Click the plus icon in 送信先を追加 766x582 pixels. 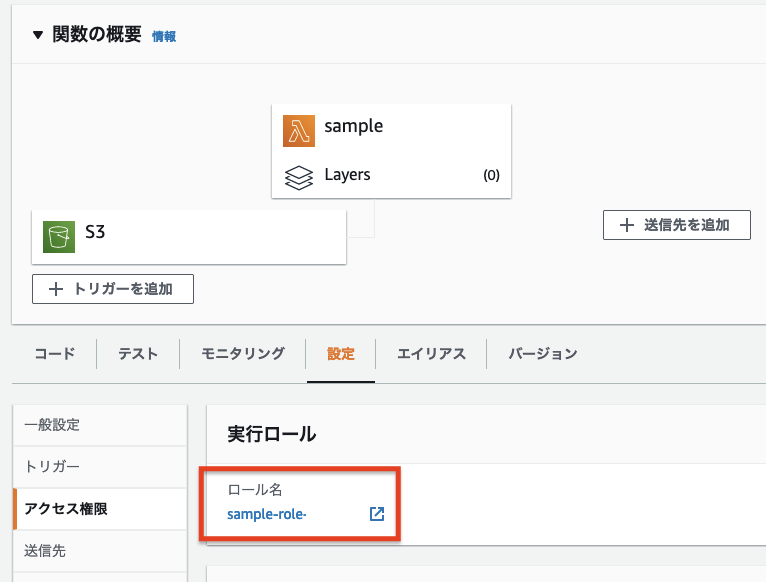pos(627,225)
